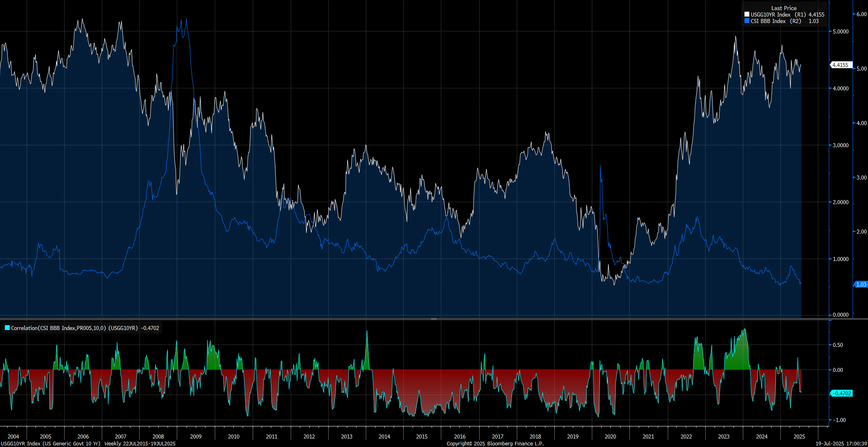The height and width of the screenshot is (447, 868).
Task: Click the 2020 label on time axis
Action: click(x=610, y=437)
